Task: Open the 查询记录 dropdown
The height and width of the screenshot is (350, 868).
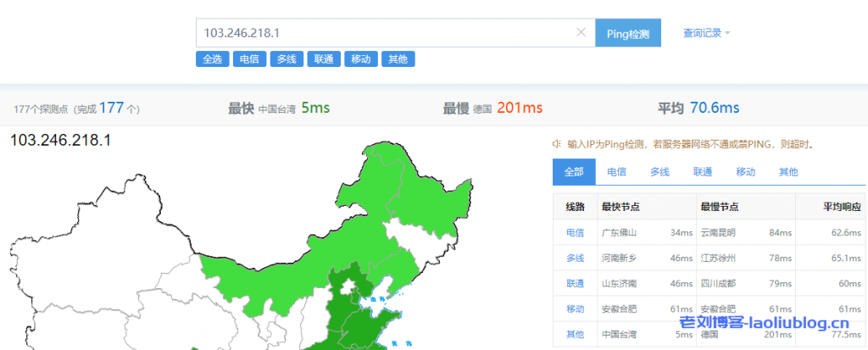Action: coord(706,33)
